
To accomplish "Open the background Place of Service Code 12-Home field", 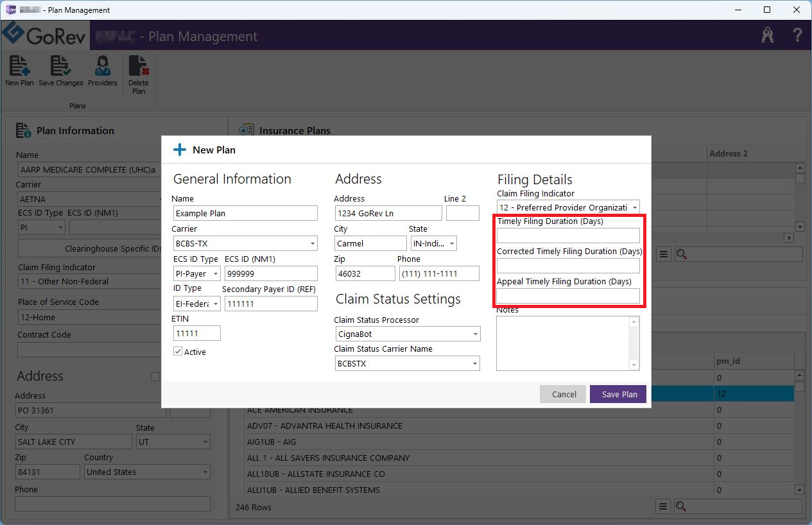I will [90, 318].
